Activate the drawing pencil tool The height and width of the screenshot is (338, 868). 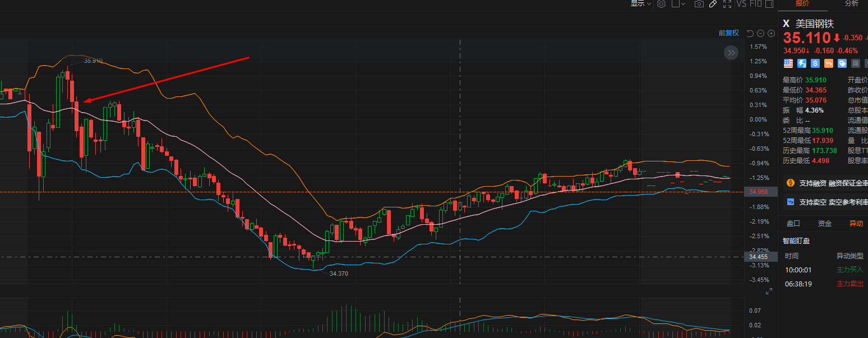[x=713, y=4]
